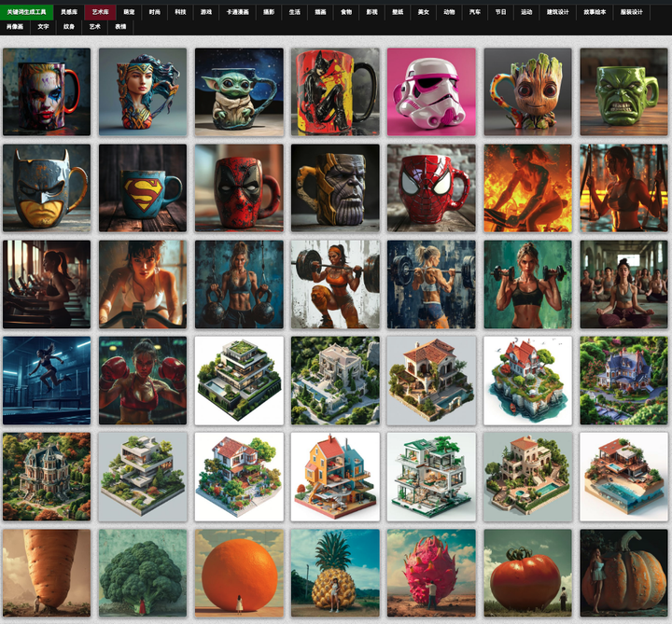Go to the 科技 category
Image resolution: width=672 pixels, height=624 pixels.
click(x=180, y=12)
